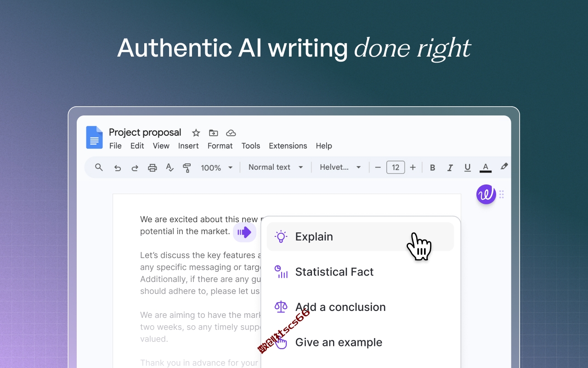Toggle underline formatting
This screenshot has height=368, width=588.
(x=467, y=168)
